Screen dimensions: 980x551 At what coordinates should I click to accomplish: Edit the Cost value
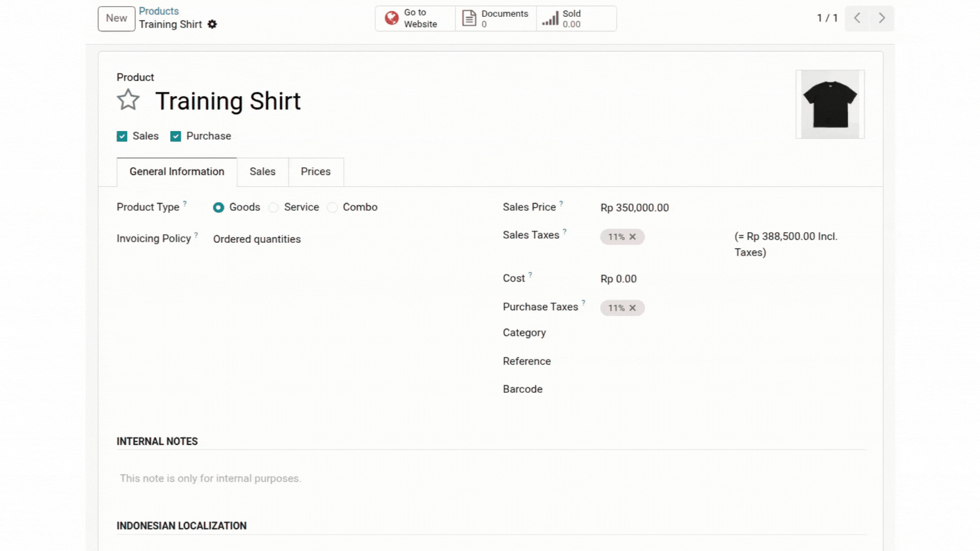click(x=619, y=279)
